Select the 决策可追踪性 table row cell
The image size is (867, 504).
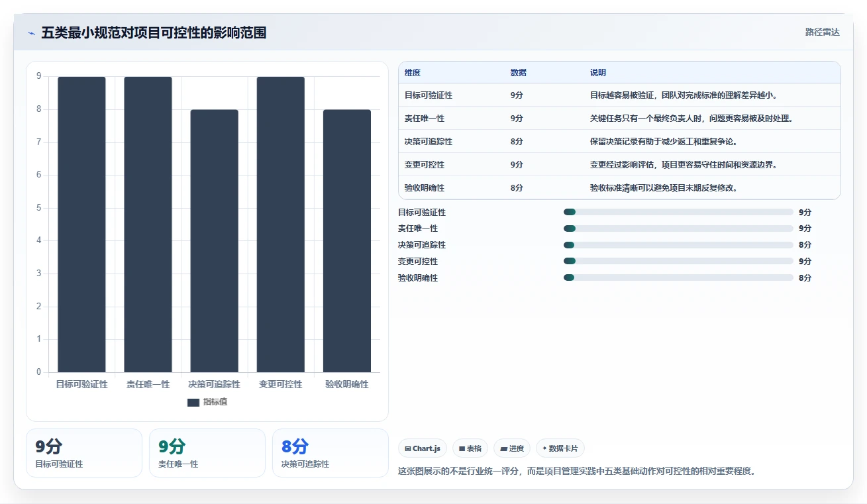click(429, 142)
